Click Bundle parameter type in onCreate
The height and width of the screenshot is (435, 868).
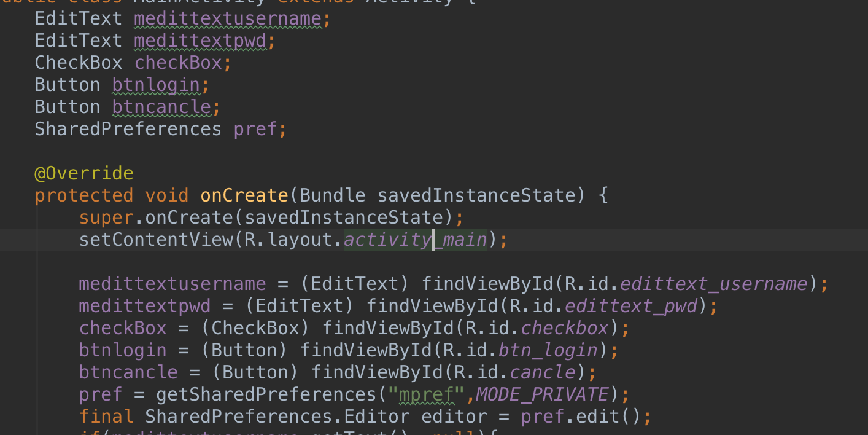click(333, 195)
